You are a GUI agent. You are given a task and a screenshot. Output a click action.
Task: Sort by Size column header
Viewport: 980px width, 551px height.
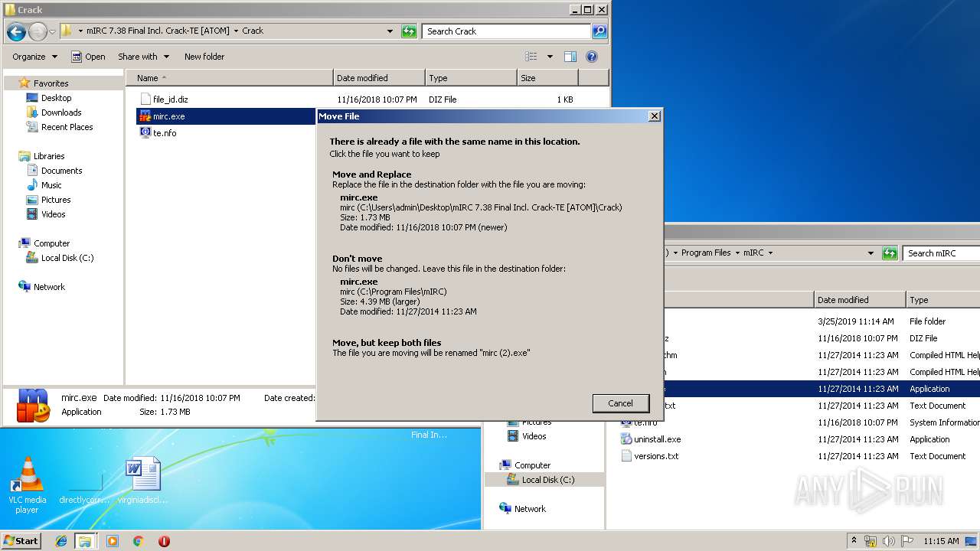click(547, 78)
